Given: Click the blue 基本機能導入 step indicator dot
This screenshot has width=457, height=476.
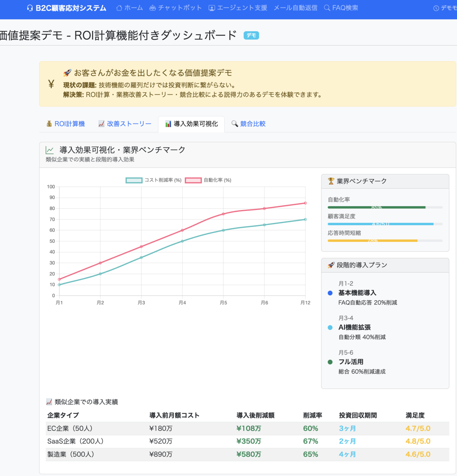Looking at the screenshot, I should click(x=330, y=293).
